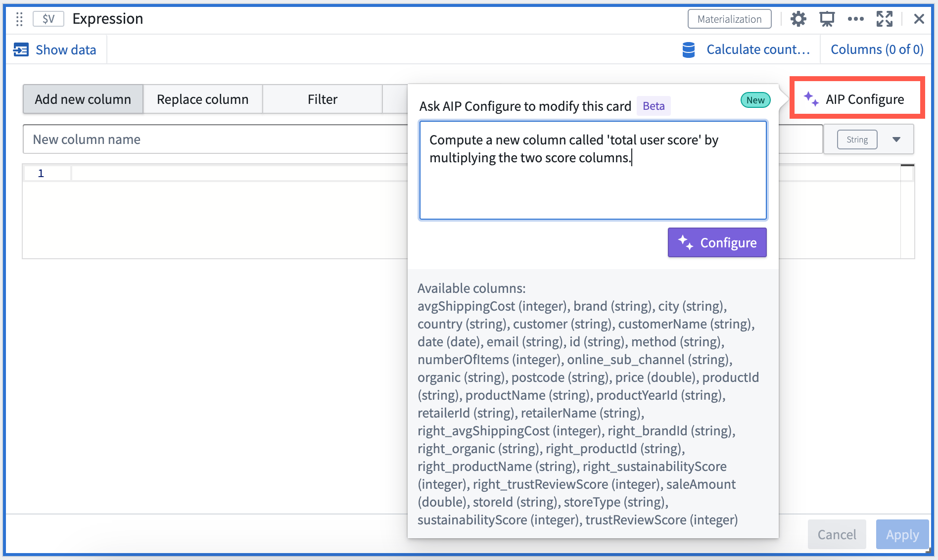938x560 pixels.
Task: Click the Cancel button
Action: click(837, 534)
